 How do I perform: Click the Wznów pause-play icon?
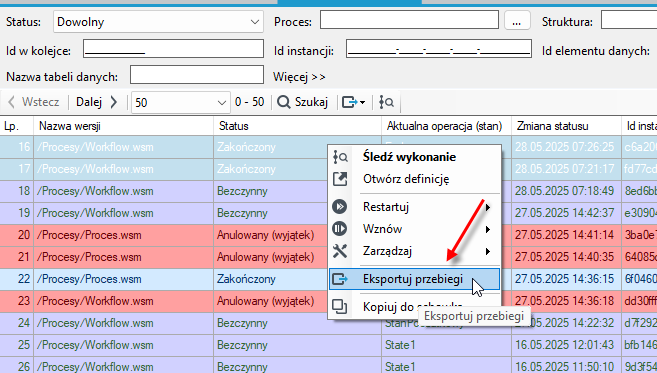click(x=339, y=229)
